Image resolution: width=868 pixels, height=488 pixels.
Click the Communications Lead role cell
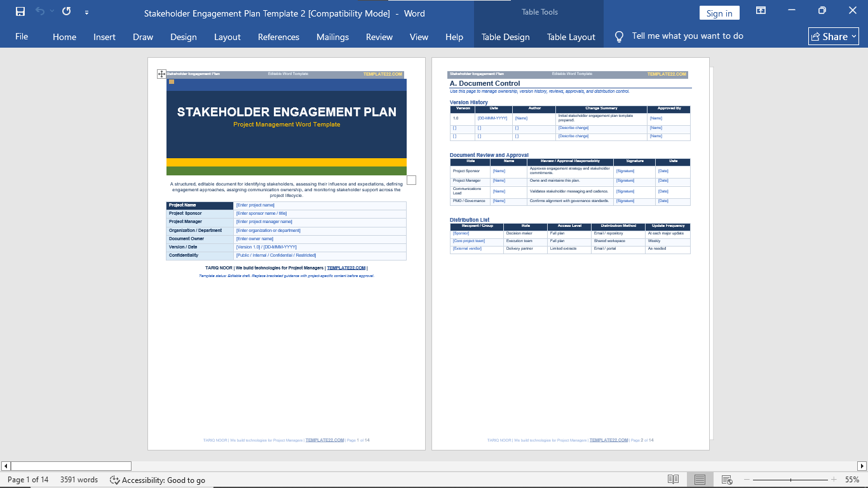pos(470,191)
